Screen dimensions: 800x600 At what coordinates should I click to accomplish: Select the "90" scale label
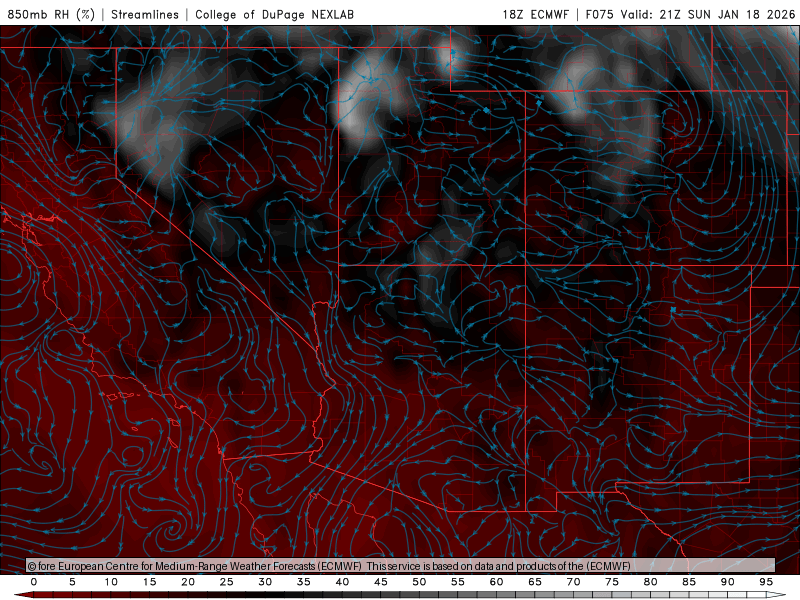pyautogui.click(x=727, y=582)
